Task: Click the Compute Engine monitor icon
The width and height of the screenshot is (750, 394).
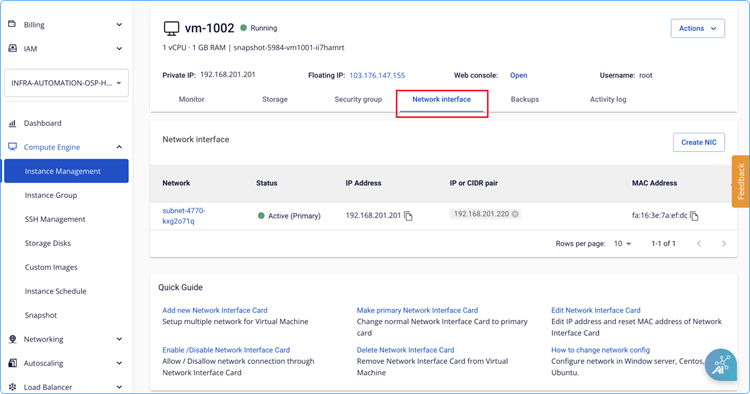Action: (12, 147)
